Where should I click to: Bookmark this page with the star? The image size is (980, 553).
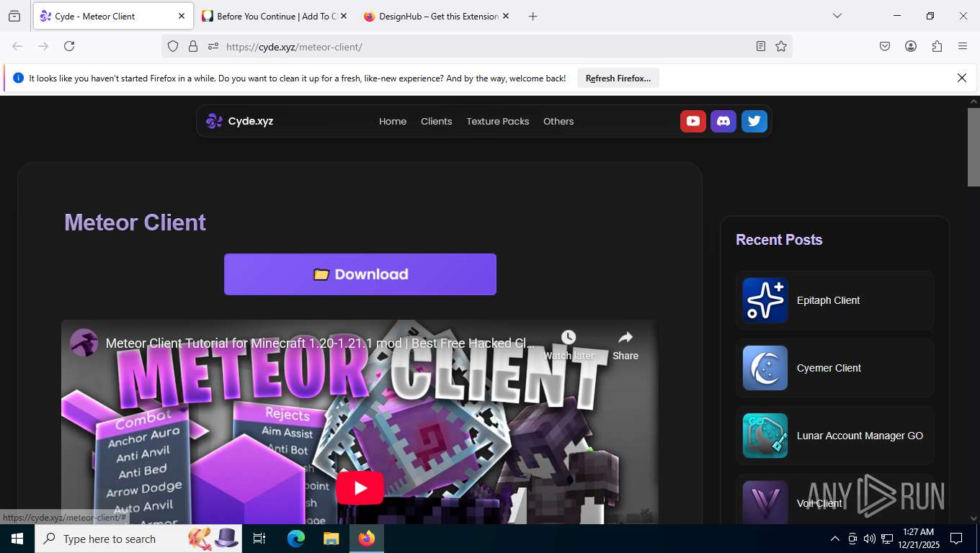(x=781, y=46)
